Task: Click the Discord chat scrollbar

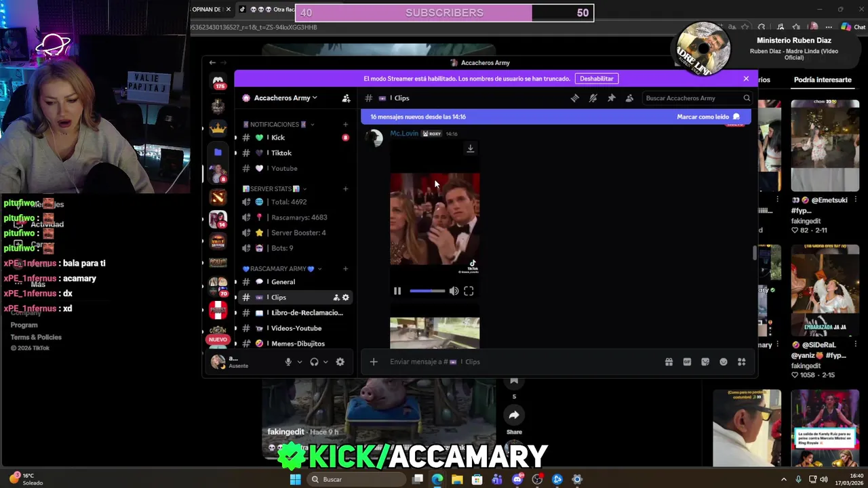Action: point(754,253)
